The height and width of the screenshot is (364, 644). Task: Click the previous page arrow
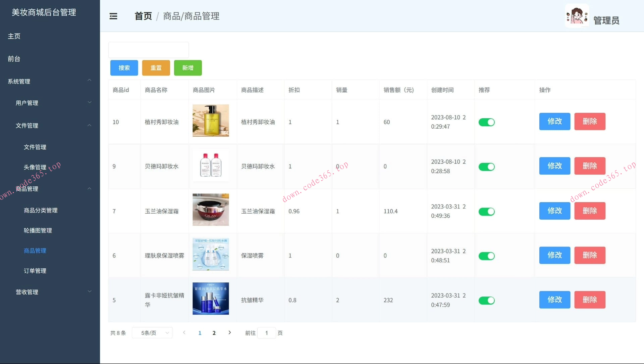click(x=184, y=333)
